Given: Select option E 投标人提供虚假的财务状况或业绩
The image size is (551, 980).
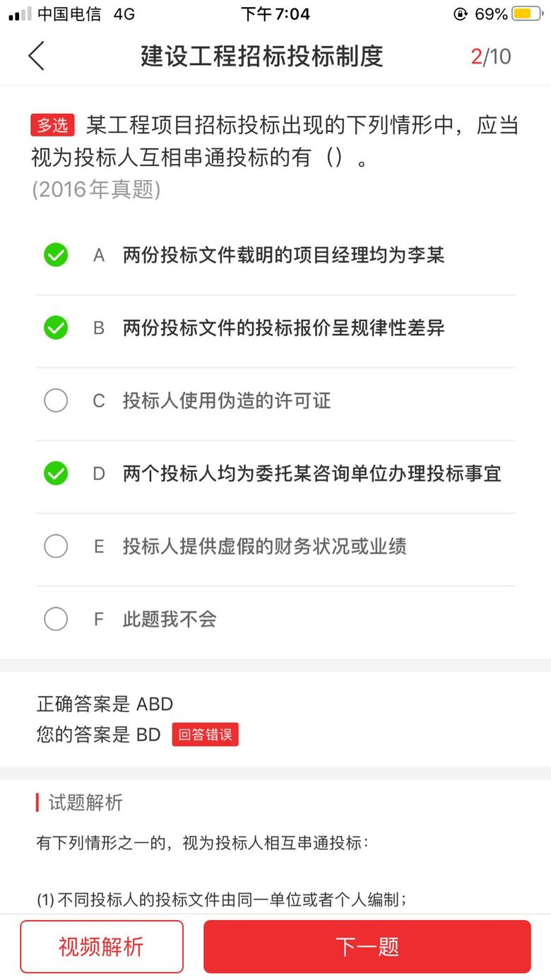Looking at the screenshot, I should click(x=56, y=546).
